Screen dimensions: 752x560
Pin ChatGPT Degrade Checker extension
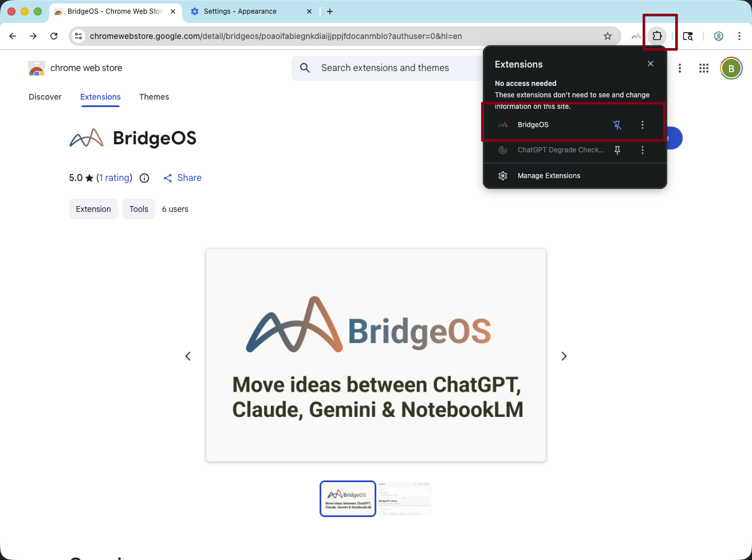617,150
